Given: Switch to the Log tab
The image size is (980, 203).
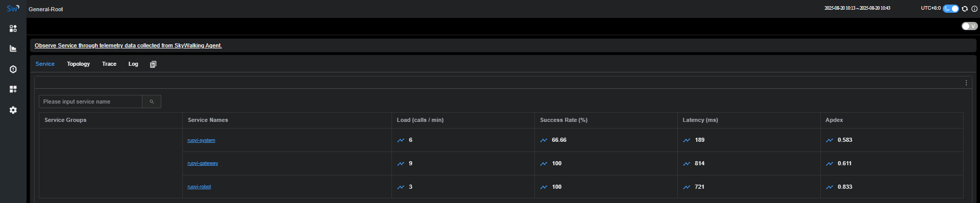Looking at the screenshot, I should click(133, 64).
